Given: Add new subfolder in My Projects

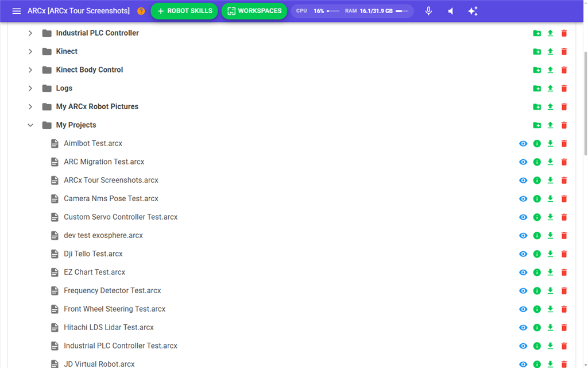Looking at the screenshot, I should coord(537,125).
